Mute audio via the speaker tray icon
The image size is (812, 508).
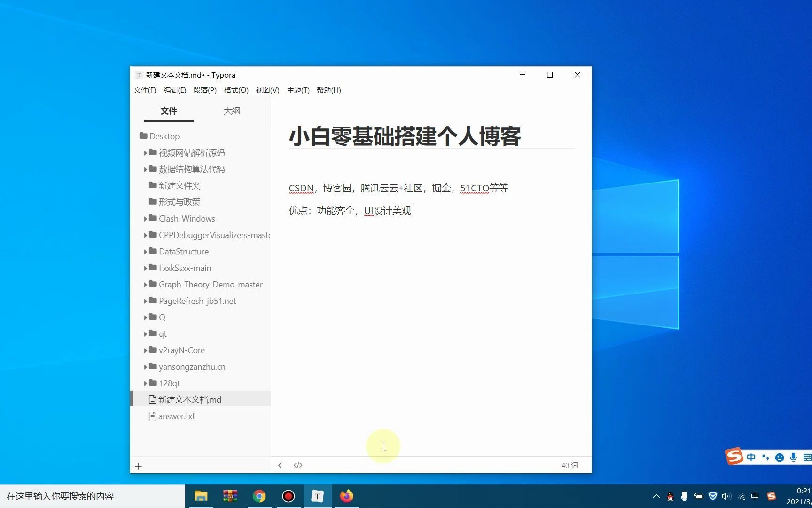point(726,496)
